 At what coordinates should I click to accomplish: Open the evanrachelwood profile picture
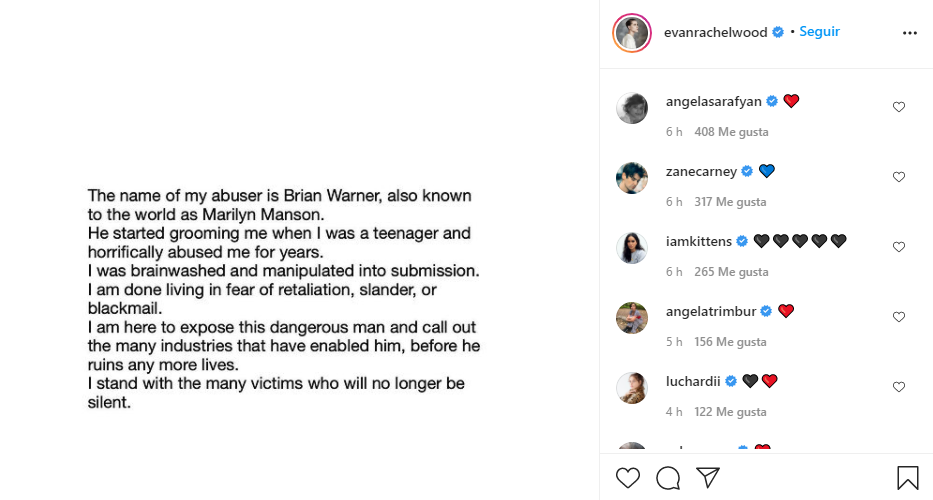pyautogui.click(x=632, y=33)
